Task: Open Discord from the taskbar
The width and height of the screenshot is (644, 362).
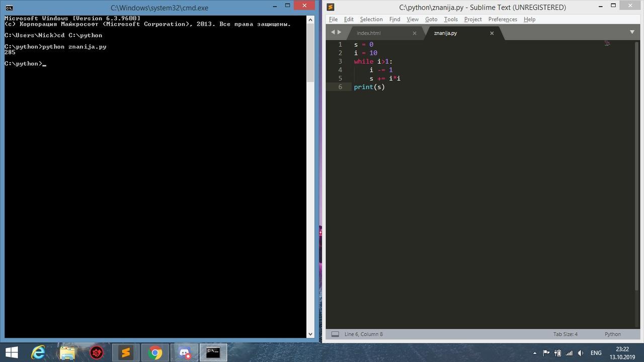Action: pos(184,352)
